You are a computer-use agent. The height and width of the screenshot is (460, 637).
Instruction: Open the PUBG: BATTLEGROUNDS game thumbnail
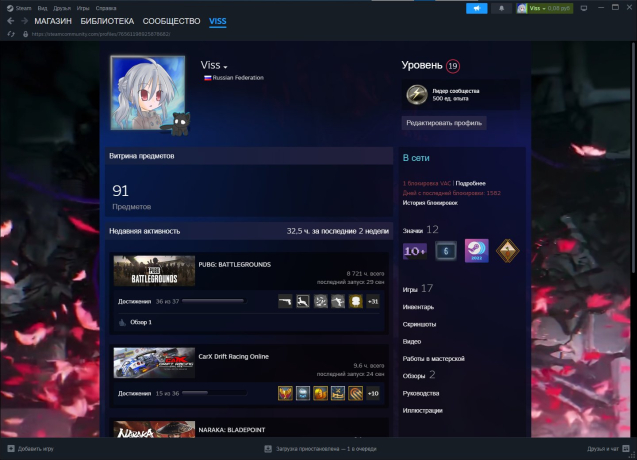pos(154,270)
